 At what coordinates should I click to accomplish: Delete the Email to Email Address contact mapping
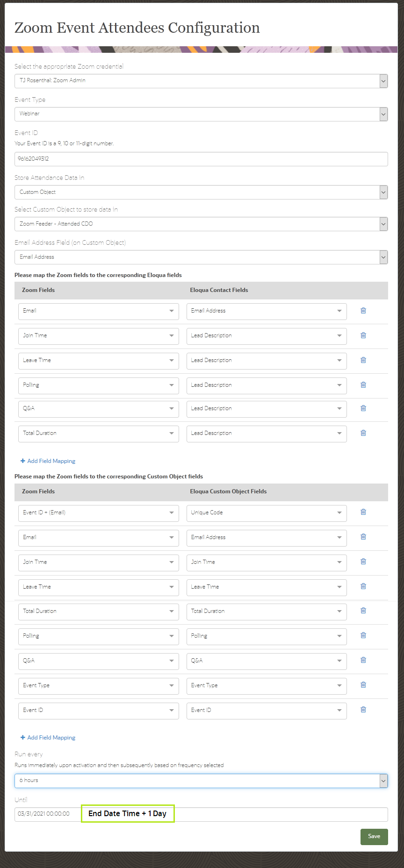(x=363, y=311)
